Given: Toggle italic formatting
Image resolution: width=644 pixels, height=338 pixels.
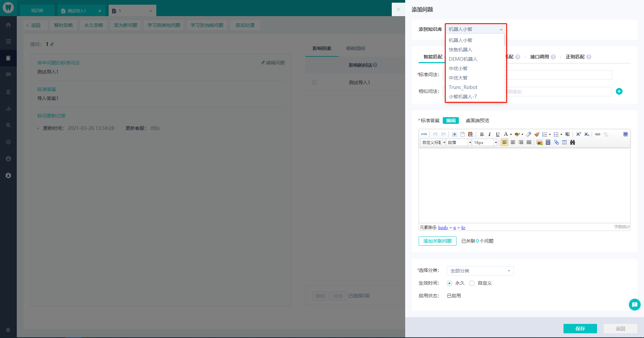Looking at the screenshot, I should tap(490, 134).
